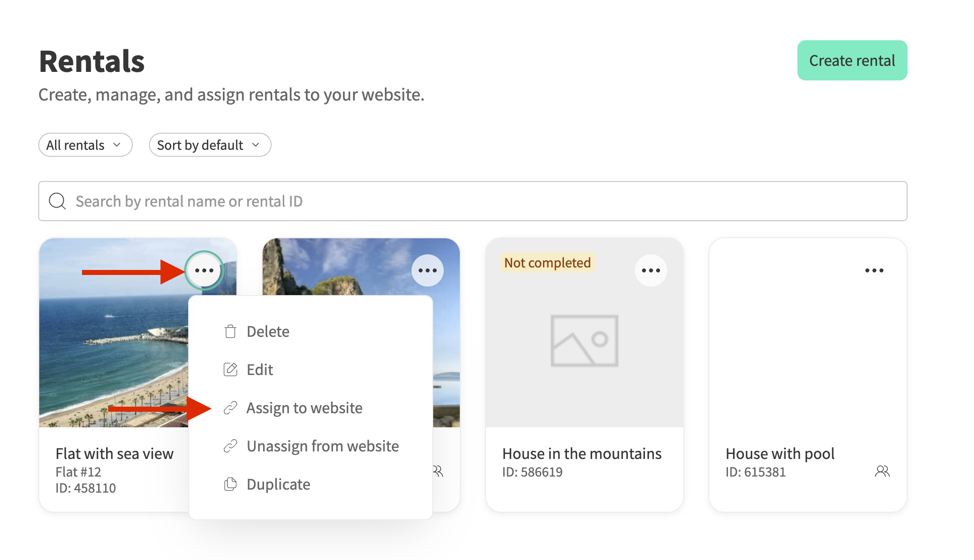
Task: Open three-dot menu on second rental card
Action: click(427, 270)
